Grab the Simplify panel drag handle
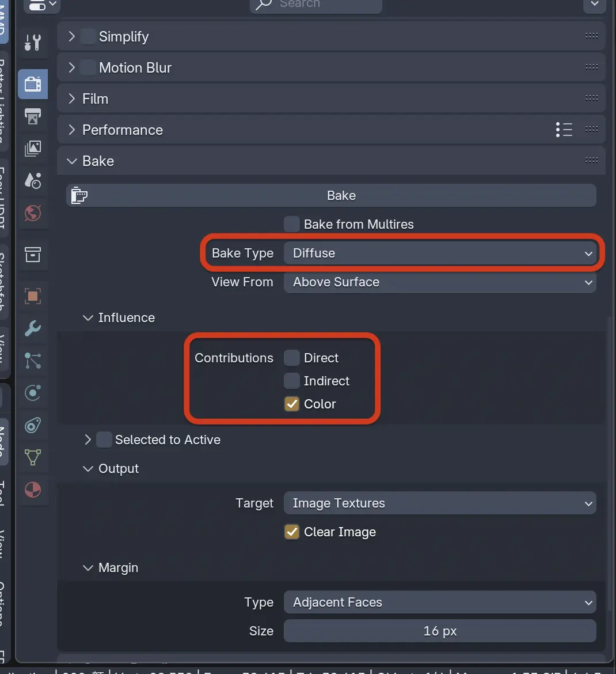The height and width of the screenshot is (674, 616). point(591,36)
